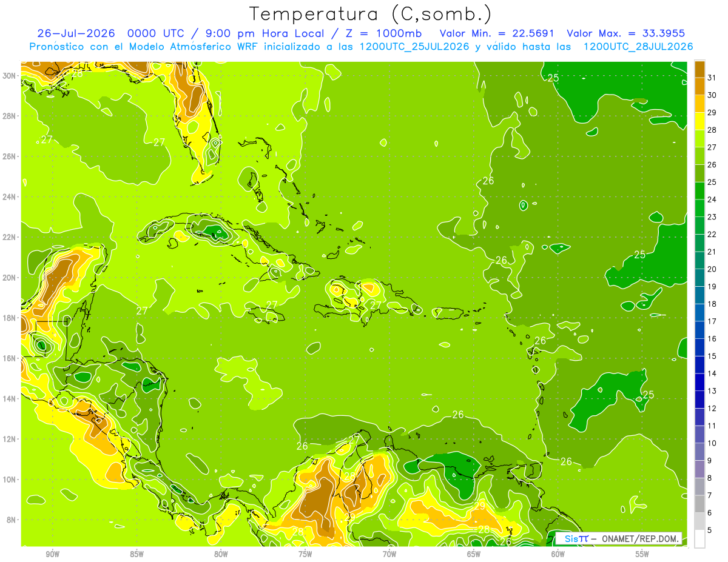The image size is (728, 562).
Task: Click the longitude label "90W"
Action: 52,554
